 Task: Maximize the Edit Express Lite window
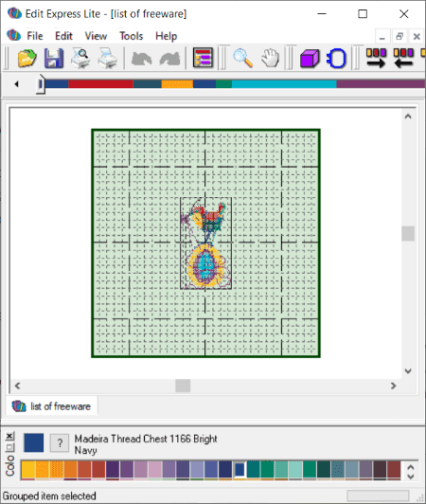click(363, 14)
